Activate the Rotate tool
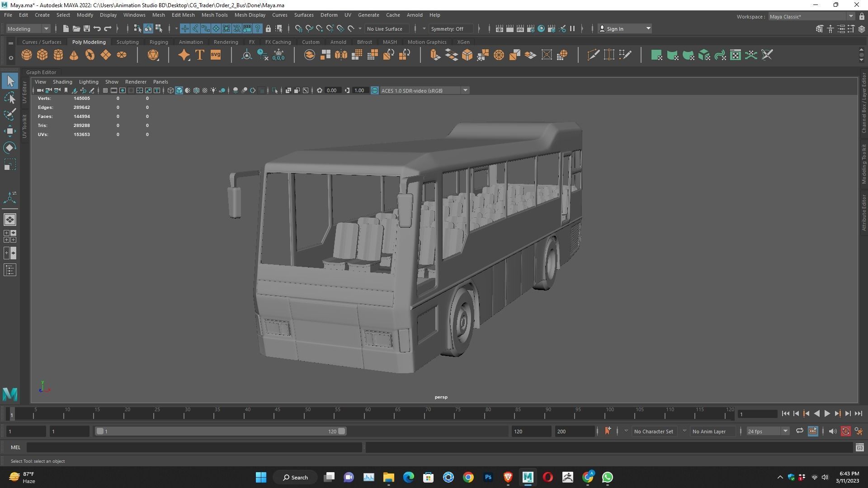The height and width of the screenshot is (488, 868). click(x=10, y=148)
